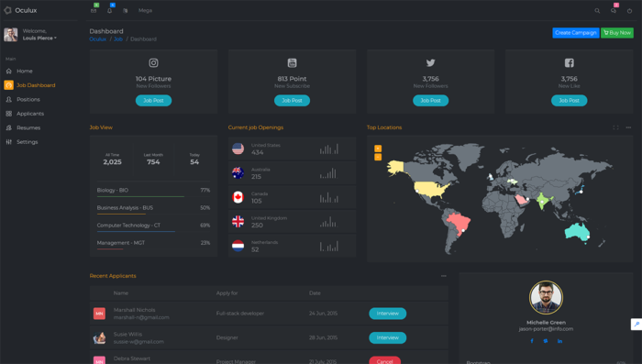Open Positions in sidebar
This screenshot has width=642, height=364.
28,100
